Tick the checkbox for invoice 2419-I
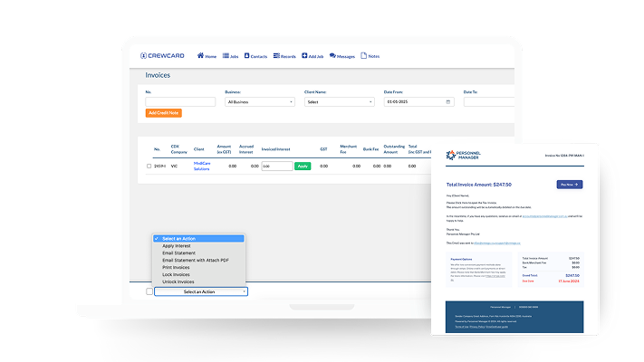 (x=149, y=166)
